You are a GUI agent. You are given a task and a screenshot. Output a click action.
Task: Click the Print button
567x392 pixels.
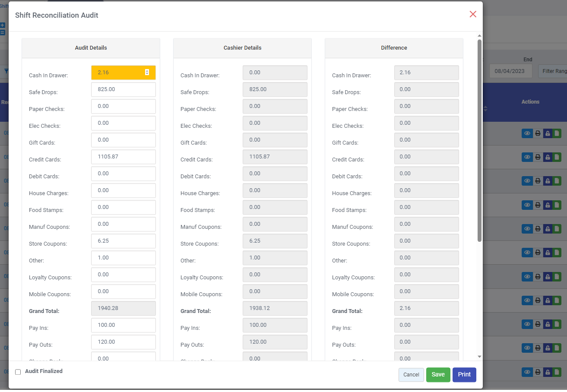tap(464, 375)
